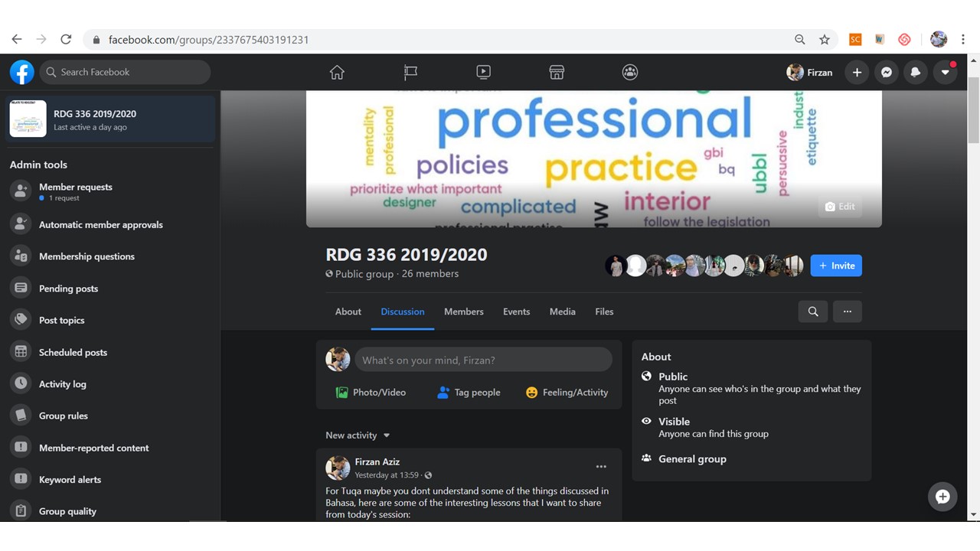This screenshot has height=551, width=980.
Task: Switch to the About tab
Action: [348, 311]
